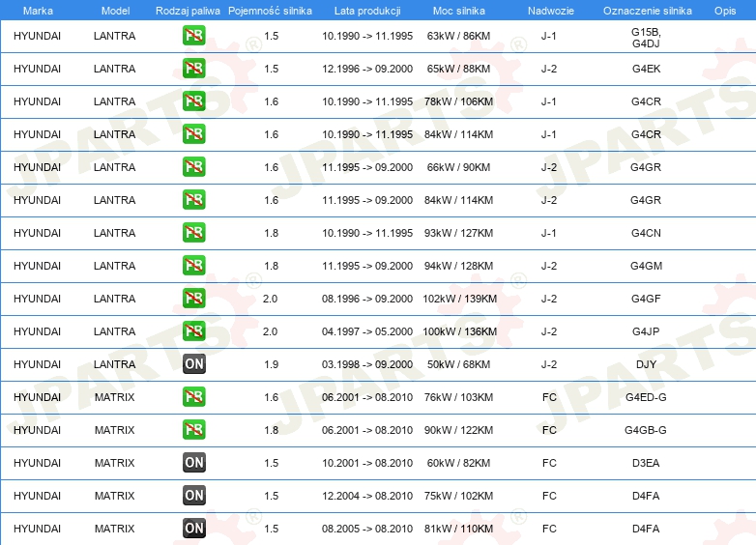The width and height of the screenshot is (756, 545).
Task: Click production dates 12.1996 -> 09.2000
Action: 367,69
